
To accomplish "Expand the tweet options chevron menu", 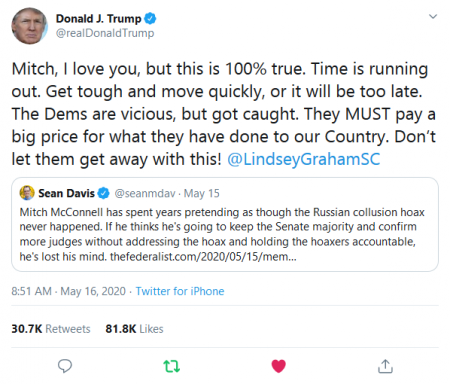I will click(433, 16).
